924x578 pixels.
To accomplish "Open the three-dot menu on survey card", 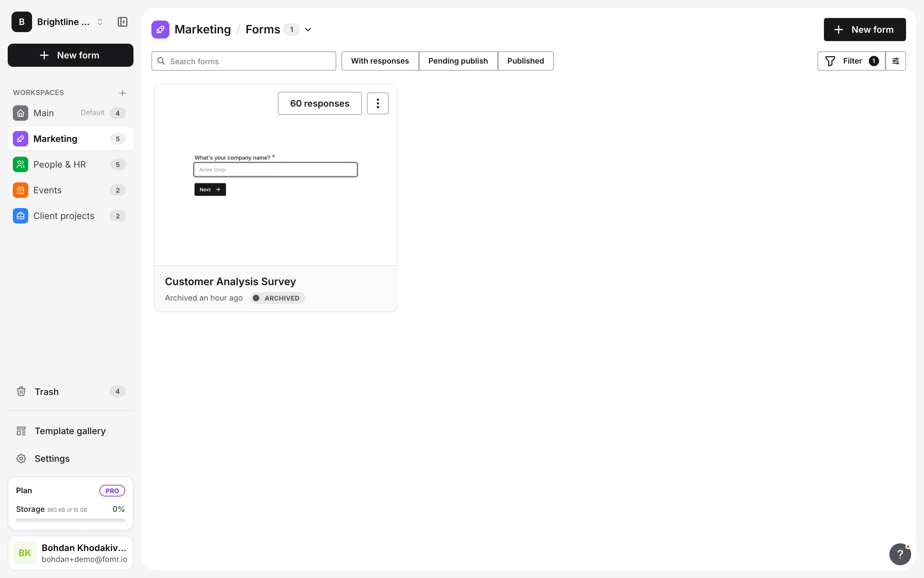I will point(378,103).
